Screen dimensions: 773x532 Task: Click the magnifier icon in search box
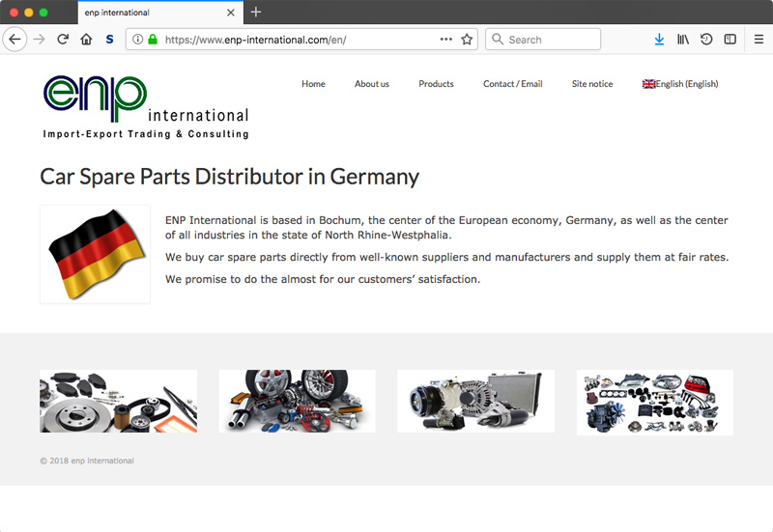point(498,40)
